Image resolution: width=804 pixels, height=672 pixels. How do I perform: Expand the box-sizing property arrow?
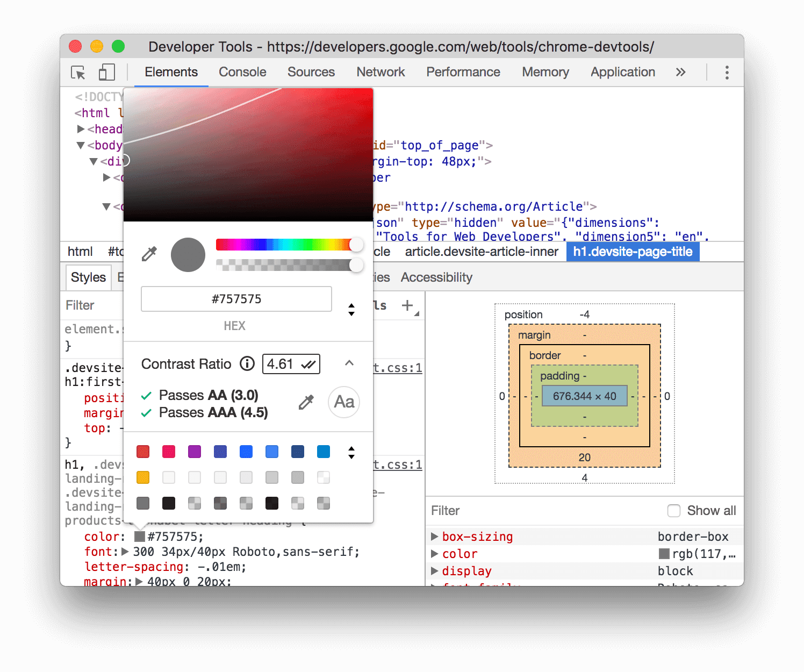pos(434,536)
